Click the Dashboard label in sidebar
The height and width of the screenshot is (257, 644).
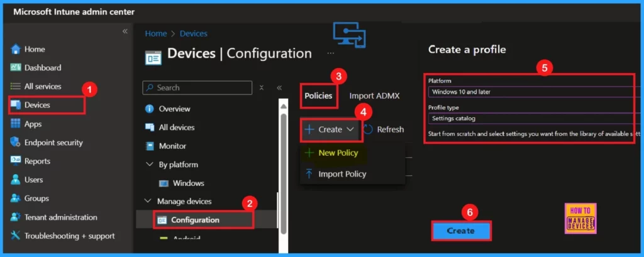pos(43,68)
